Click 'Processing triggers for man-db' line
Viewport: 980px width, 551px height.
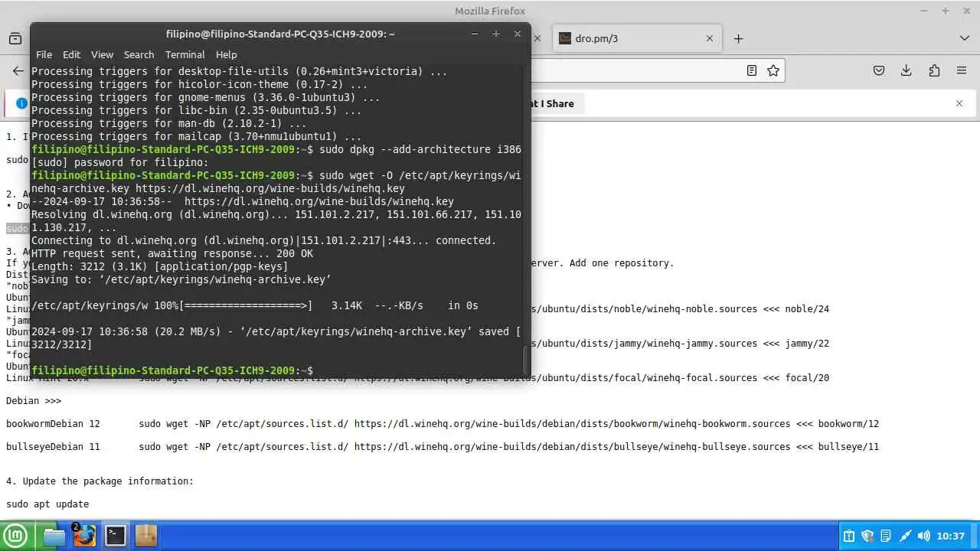click(x=168, y=123)
